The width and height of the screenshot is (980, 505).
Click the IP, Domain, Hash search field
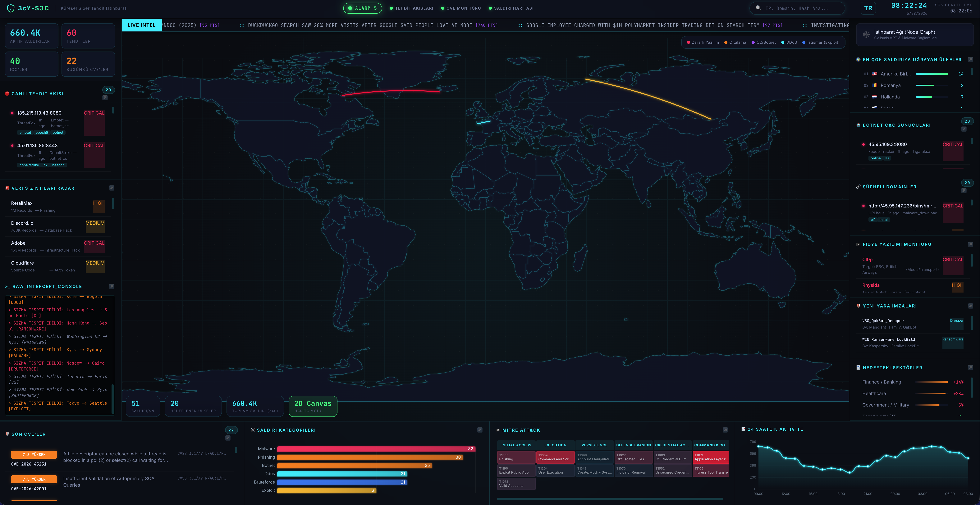(797, 8)
